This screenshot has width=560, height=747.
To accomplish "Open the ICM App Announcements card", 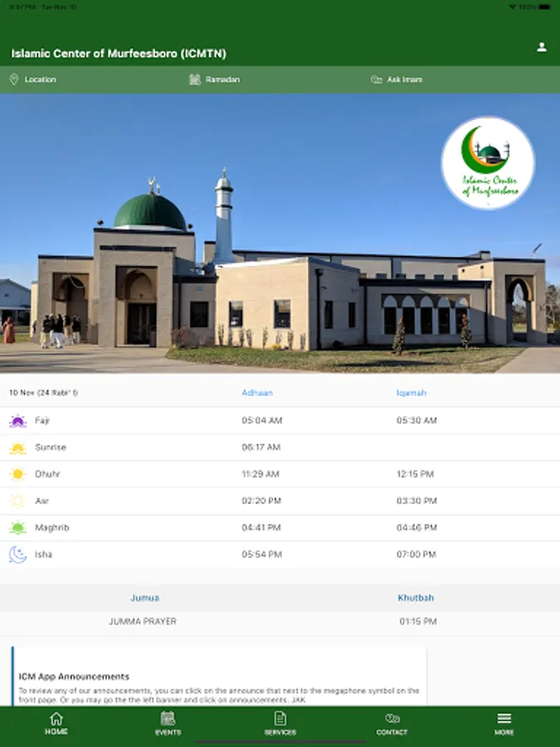I will point(219,676).
